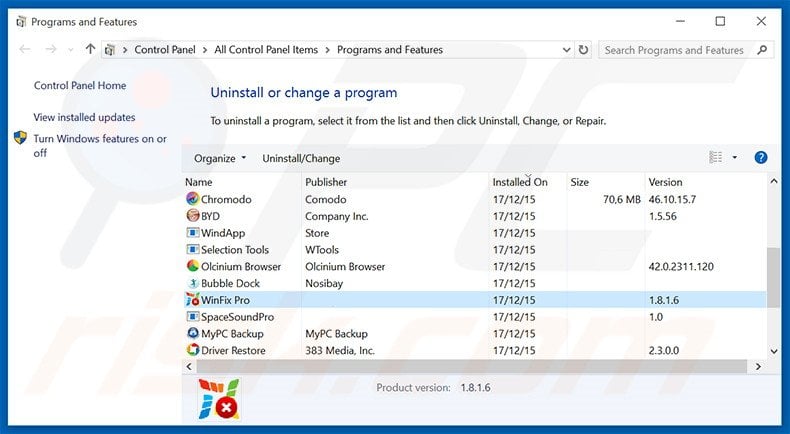790x434 pixels.
Task: Open recent locations dropdown arrow
Action: [71, 50]
